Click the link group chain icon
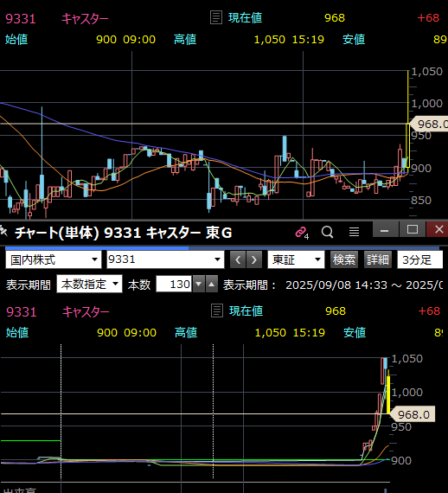This screenshot has width=448, height=493. 302,233
